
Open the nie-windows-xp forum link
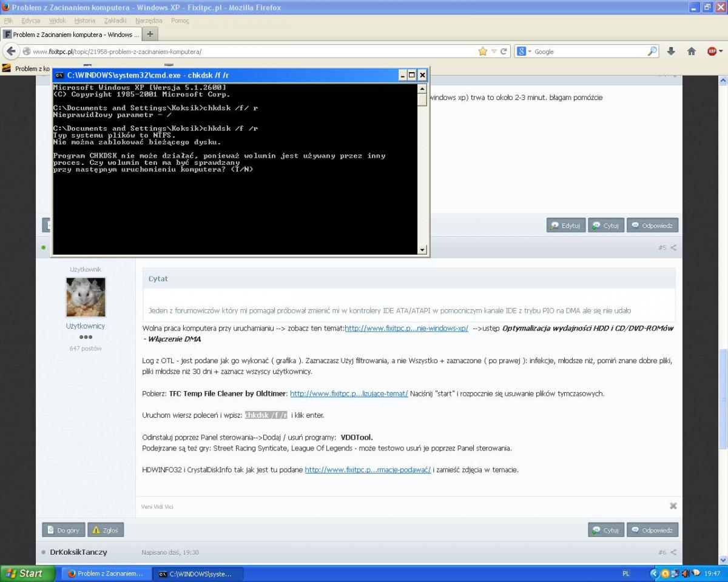406,328
